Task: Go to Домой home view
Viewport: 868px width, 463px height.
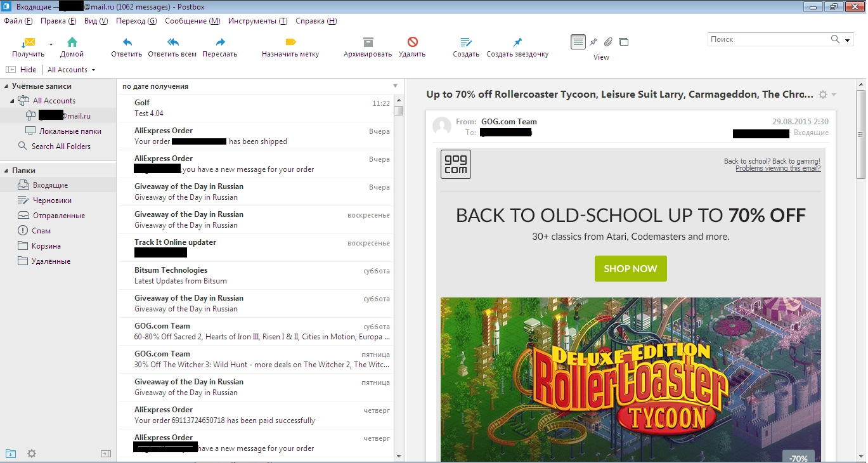Action: pos(72,42)
